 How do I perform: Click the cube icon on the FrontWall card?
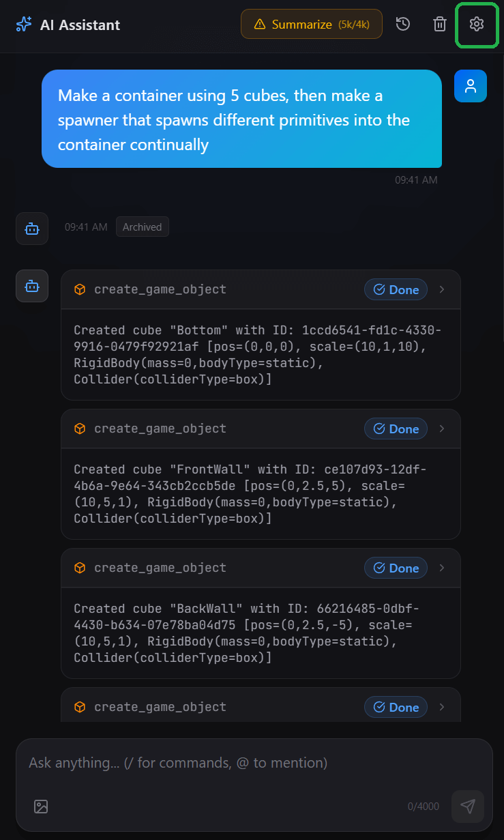(80, 429)
